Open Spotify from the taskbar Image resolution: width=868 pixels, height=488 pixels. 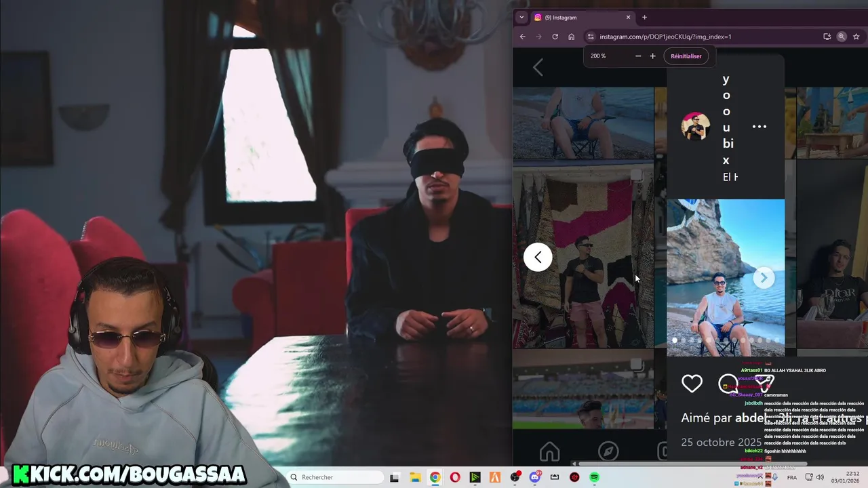[595, 477]
